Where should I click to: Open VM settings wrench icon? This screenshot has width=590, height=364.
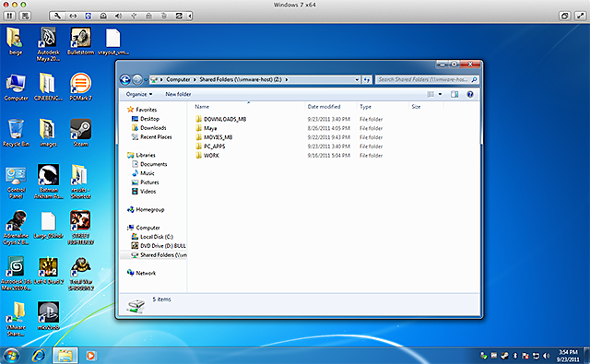pos(57,16)
